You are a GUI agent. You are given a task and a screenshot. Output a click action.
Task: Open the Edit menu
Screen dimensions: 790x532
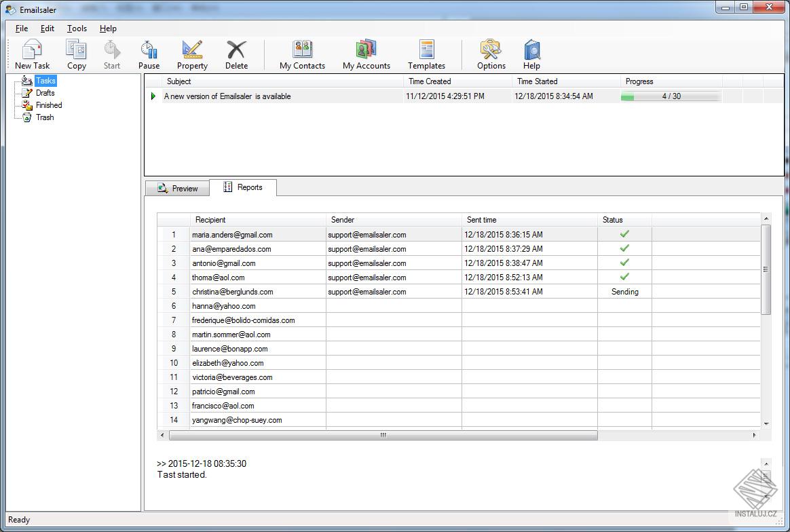click(x=48, y=28)
